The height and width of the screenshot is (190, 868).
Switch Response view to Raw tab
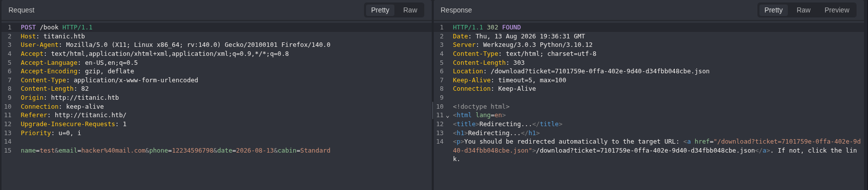(803, 10)
